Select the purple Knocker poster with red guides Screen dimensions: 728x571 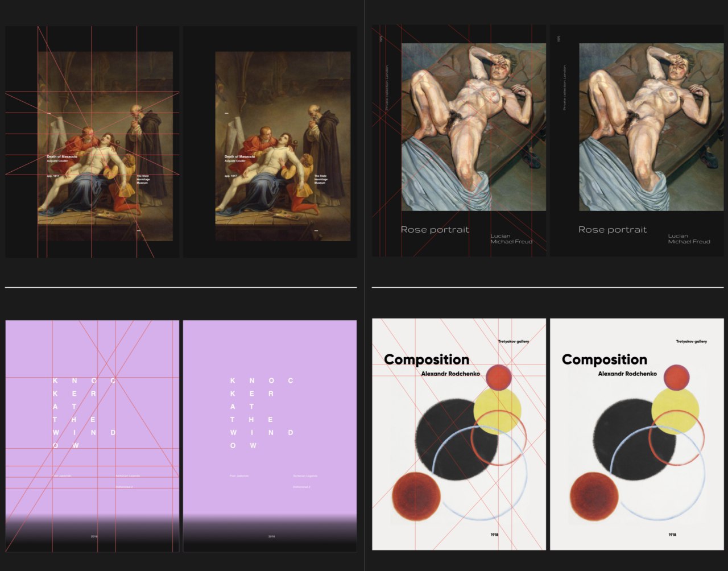pos(92,436)
